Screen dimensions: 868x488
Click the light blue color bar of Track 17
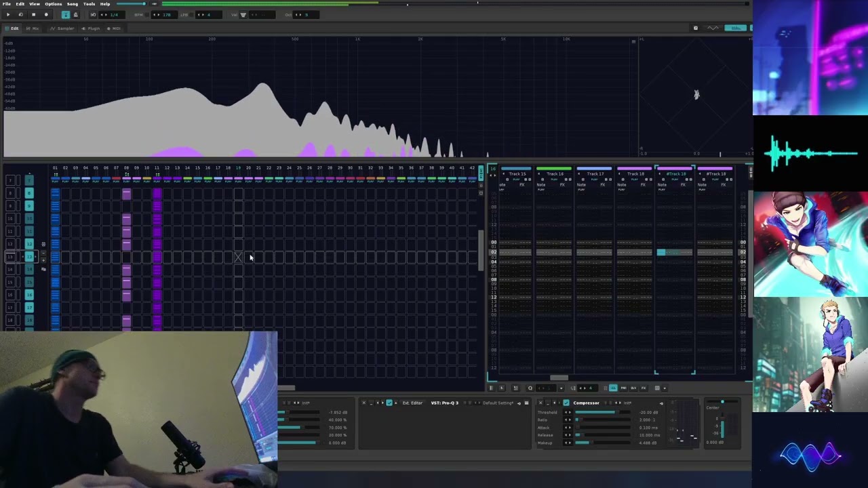click(594, 168)
